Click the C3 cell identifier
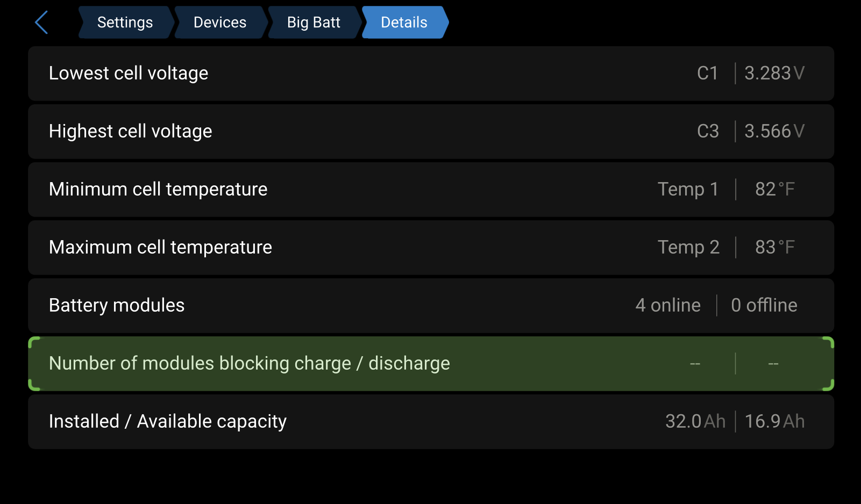Image resolution: width=861 pixels, height=504 pixels. [x=708, y=131]
